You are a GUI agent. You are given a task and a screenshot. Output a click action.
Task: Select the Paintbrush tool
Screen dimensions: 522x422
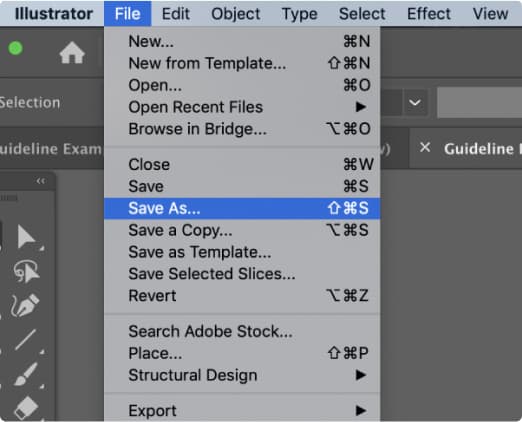tap(26, 374)
